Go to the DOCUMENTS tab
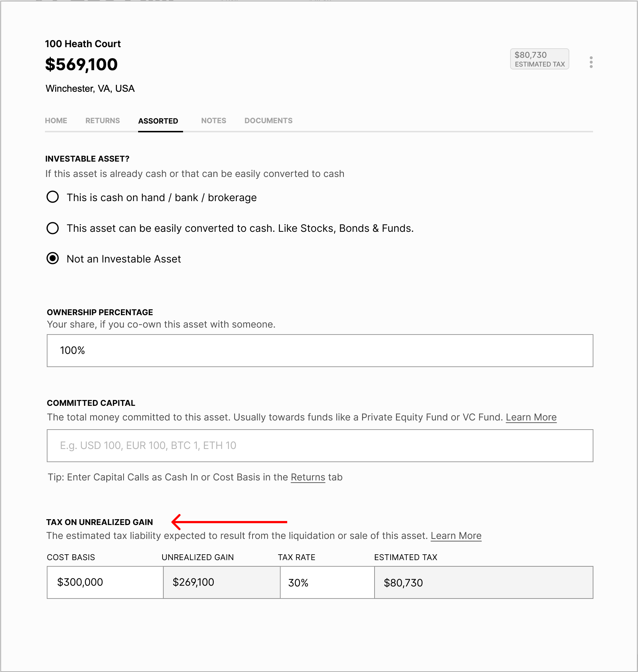This screenshot has width=638, height=672. coord(269,121)
